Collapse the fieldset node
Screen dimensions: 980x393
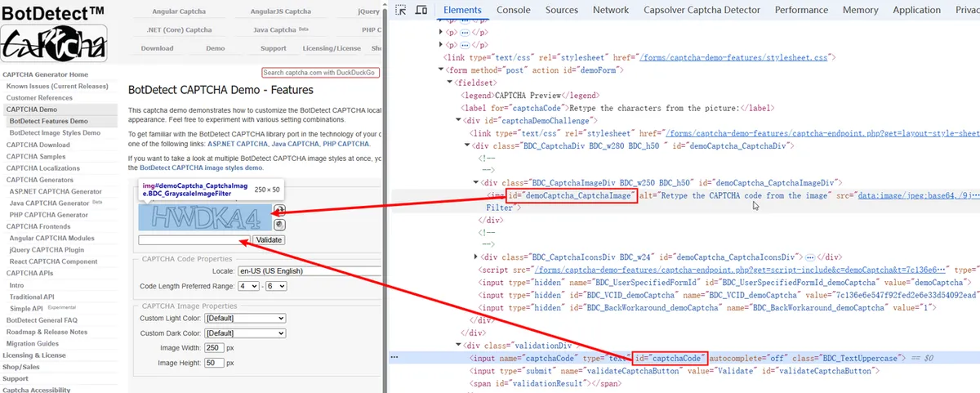point(450,83)
